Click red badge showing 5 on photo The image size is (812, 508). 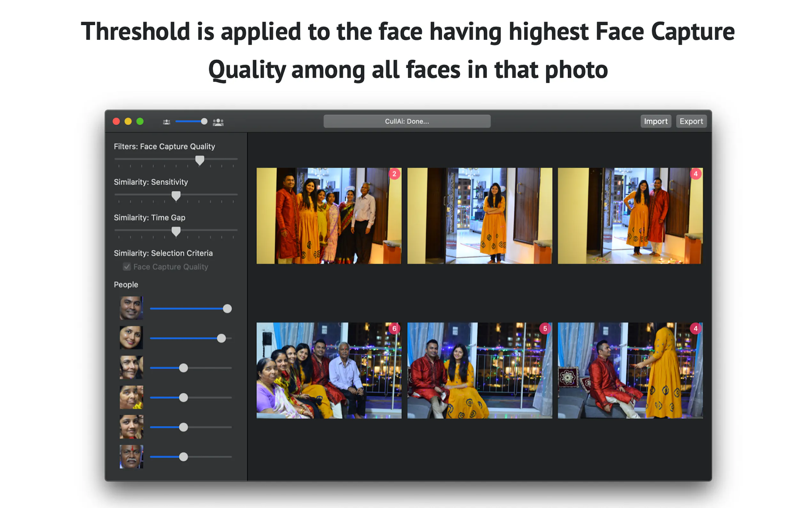tap(545, 328)
